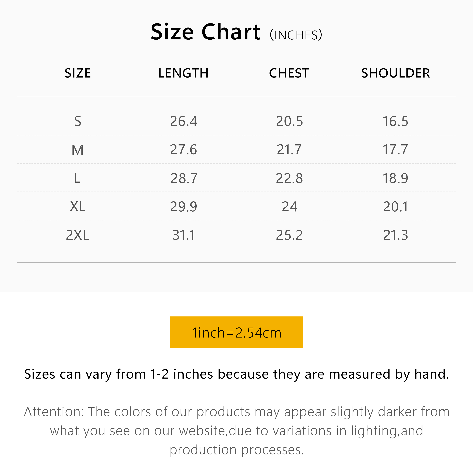Image resolution: width=473 pixels, height=476 pixels.
Task: Select size M row label
Action: point(78,150)
